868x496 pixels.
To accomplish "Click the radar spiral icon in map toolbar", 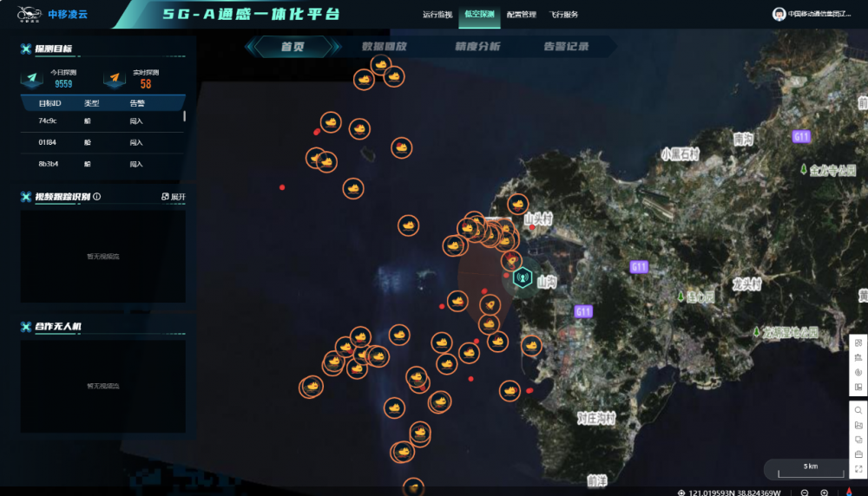I will [858, 372].
